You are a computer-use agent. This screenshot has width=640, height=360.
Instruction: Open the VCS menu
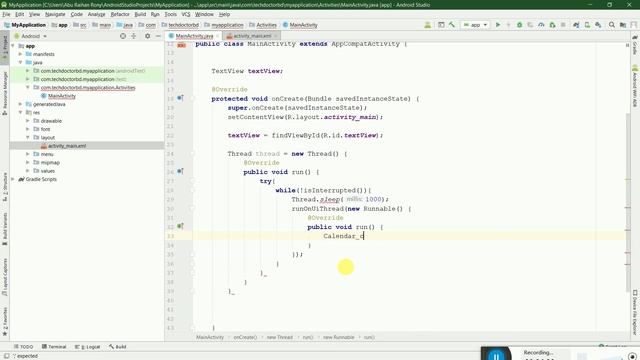pos(186,14)
